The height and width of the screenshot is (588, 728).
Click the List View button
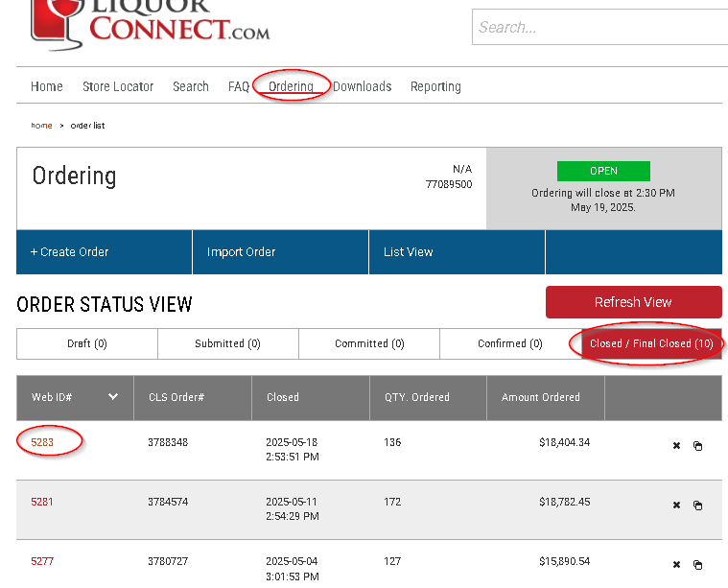[x=457, y=251]
